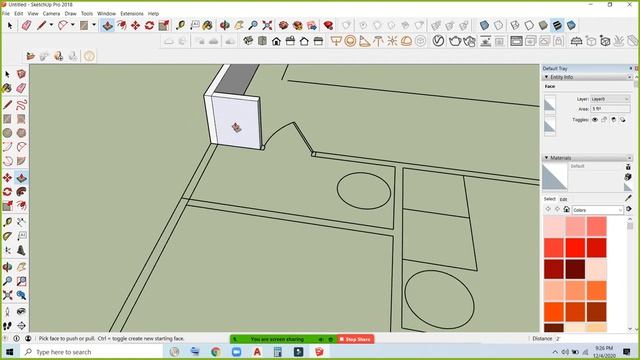Image resolution: width=640 pixels, height=360 pixels.
Task: Toggle Cast Shadows in Entity Info
Action: [x=623, y=120]
